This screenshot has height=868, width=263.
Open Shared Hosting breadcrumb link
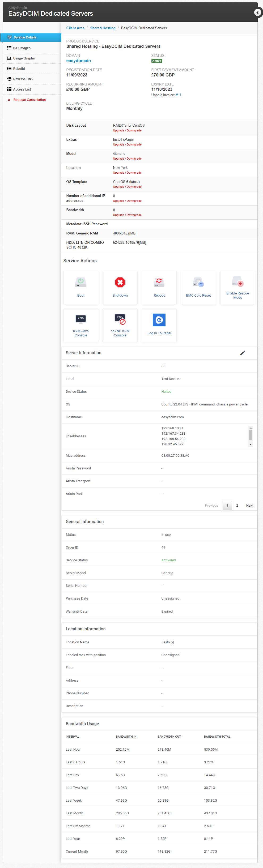pos(103,28)
